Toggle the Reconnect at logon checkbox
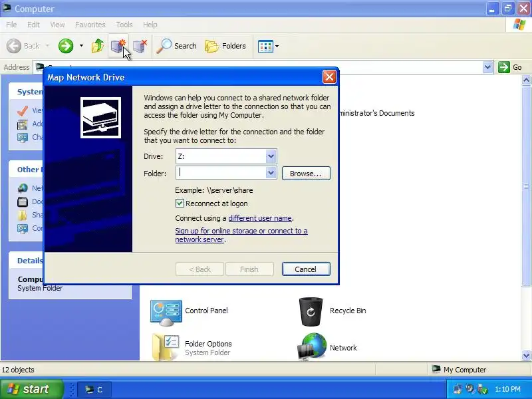Image resolution: width=532 pixels, height=399 pixels. tap(180, 203)
